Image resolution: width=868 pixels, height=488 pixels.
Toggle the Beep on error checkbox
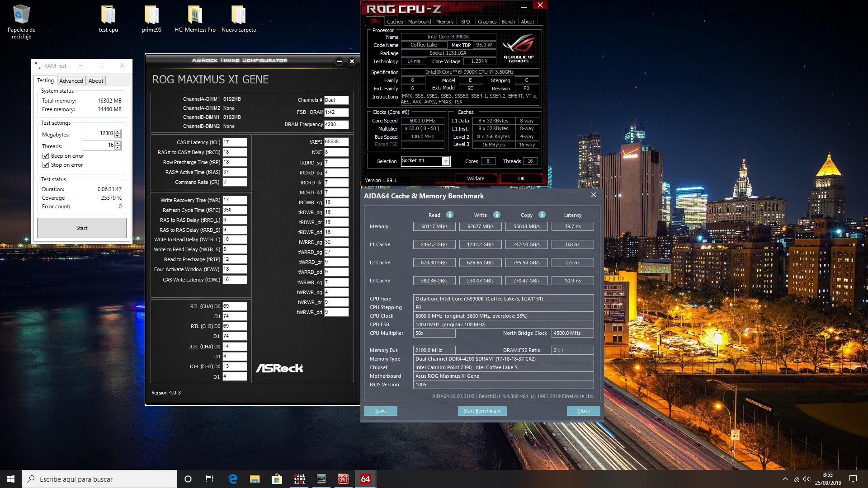click(46, 156)
